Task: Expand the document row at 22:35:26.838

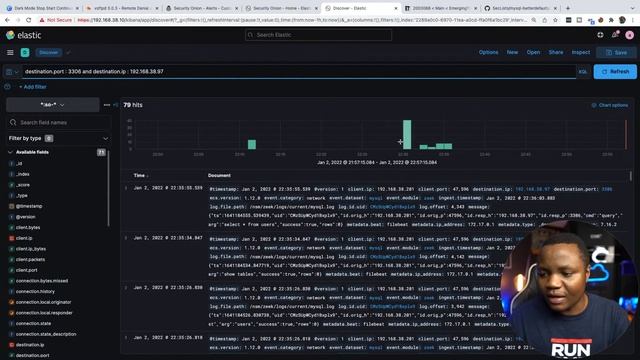Action: click(x=126, y=288)
